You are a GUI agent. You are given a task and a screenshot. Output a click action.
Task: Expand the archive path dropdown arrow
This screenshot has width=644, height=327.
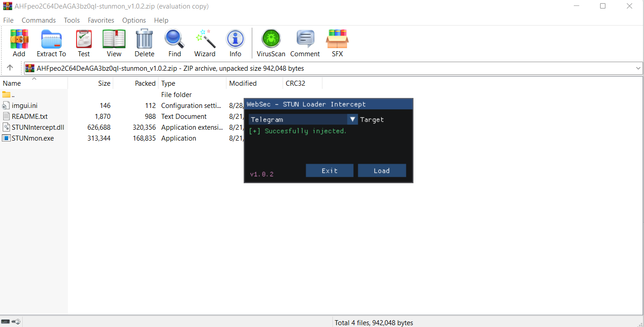tap(638, 68)
